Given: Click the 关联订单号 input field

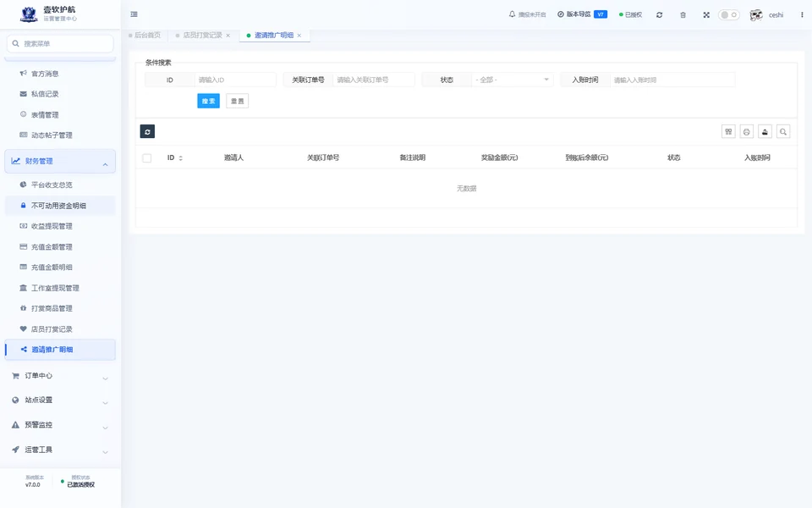Looking at the screenshot, I should click(x=373, y=80).
